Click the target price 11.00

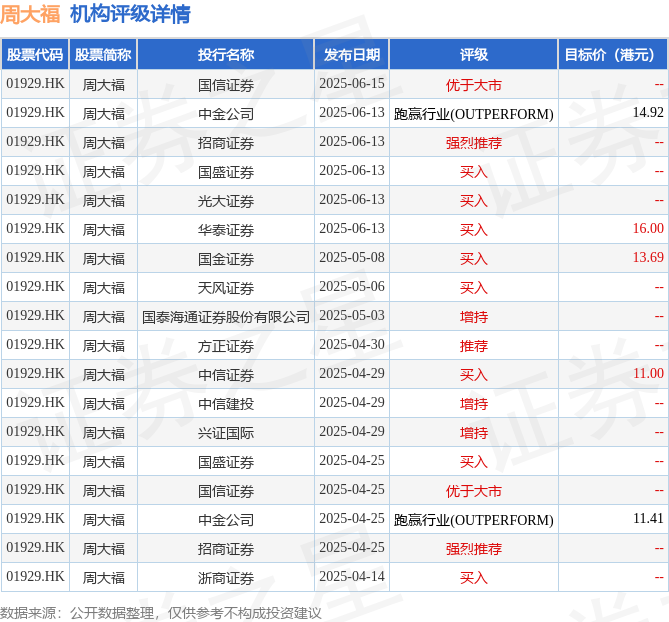(x=648, y=374)
